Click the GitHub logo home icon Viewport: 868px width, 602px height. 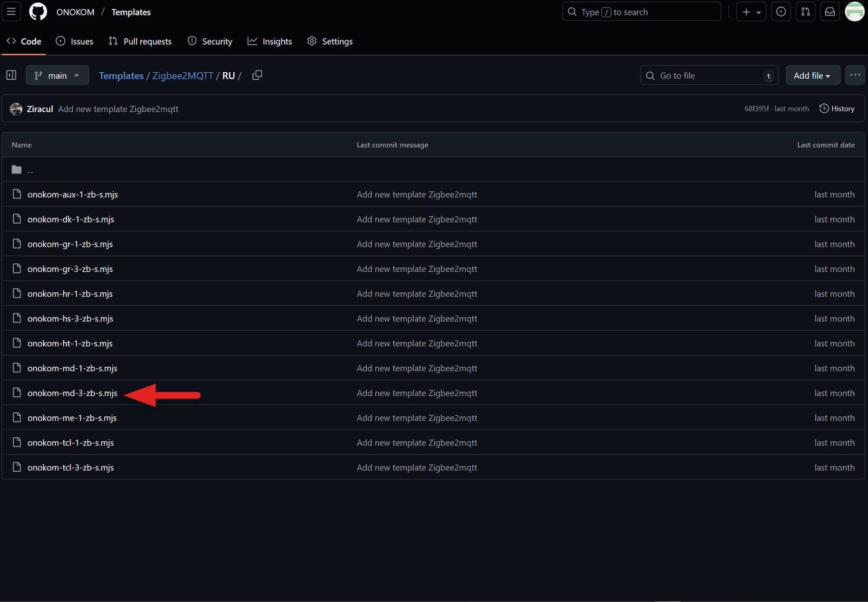(38, 12)
